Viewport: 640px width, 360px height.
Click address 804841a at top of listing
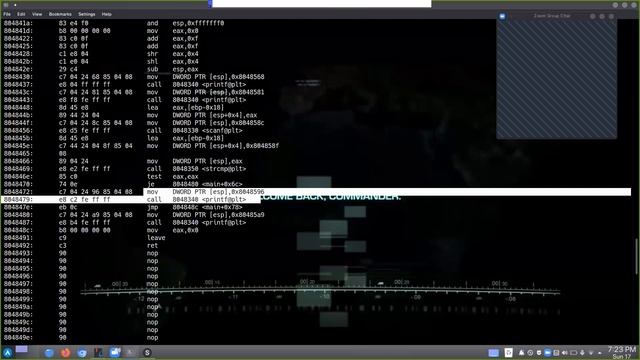click(18, 23)
